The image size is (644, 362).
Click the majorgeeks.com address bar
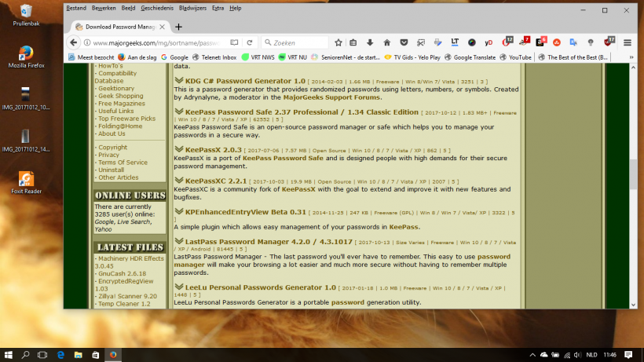tap(156, 42)
